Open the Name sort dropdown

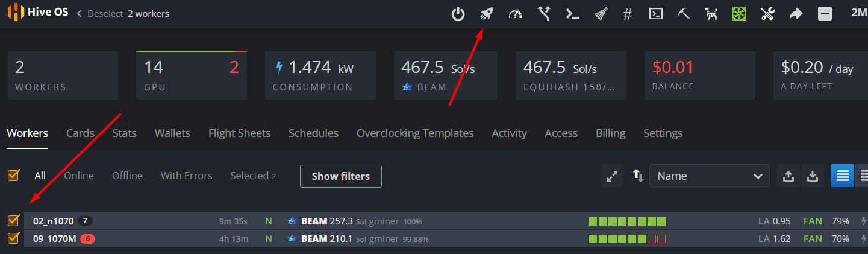pyautogui.click(x=710, y=176)
